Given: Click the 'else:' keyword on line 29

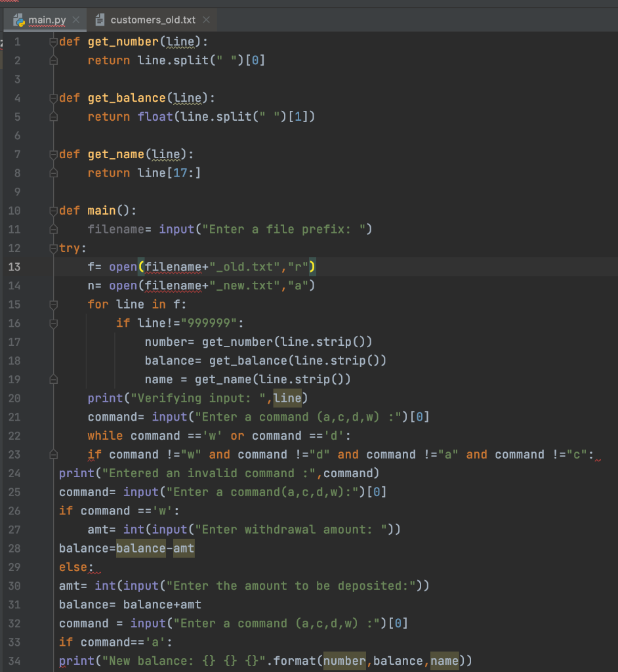Looking at the screenshot, I should click(x=76, y=567).
